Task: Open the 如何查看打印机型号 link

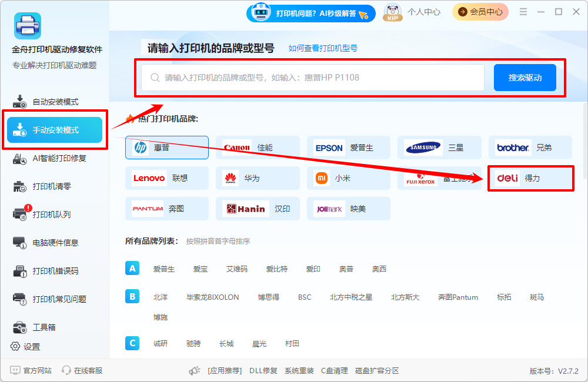Action: (x=323, y=48)
